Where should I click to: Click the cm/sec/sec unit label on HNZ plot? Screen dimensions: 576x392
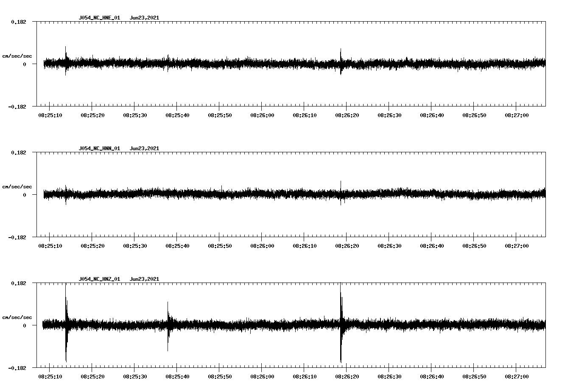pyautogui.click(x=17, y=317)
